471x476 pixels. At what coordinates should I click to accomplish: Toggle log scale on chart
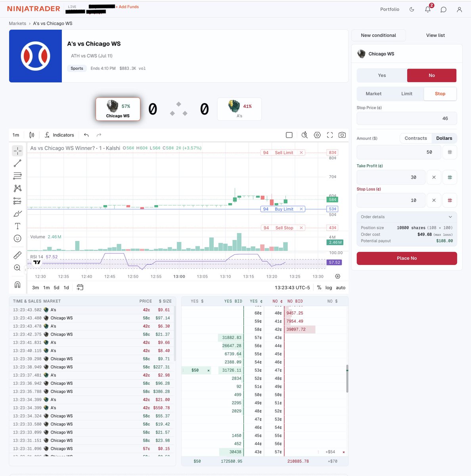(329, 288)
